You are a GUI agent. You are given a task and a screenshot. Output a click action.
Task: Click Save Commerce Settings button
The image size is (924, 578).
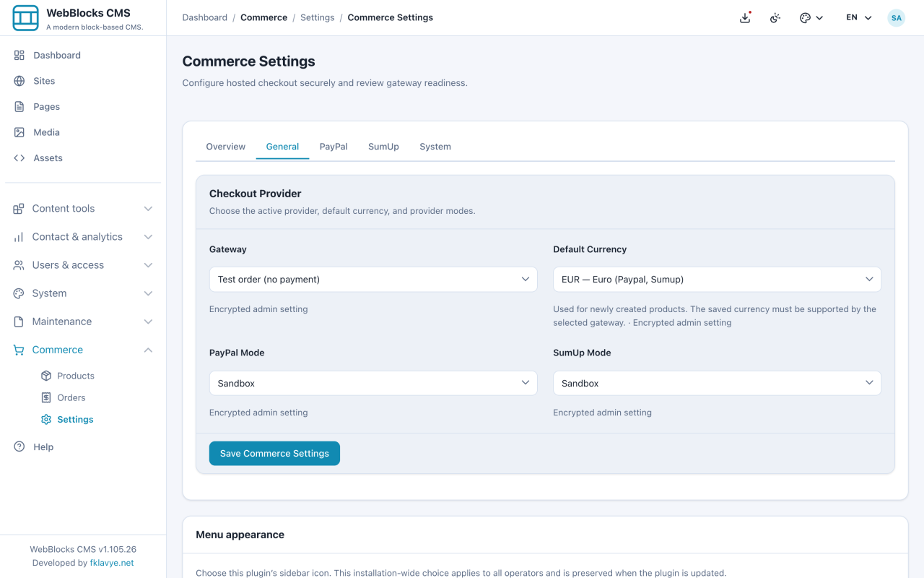click(274, 454)
